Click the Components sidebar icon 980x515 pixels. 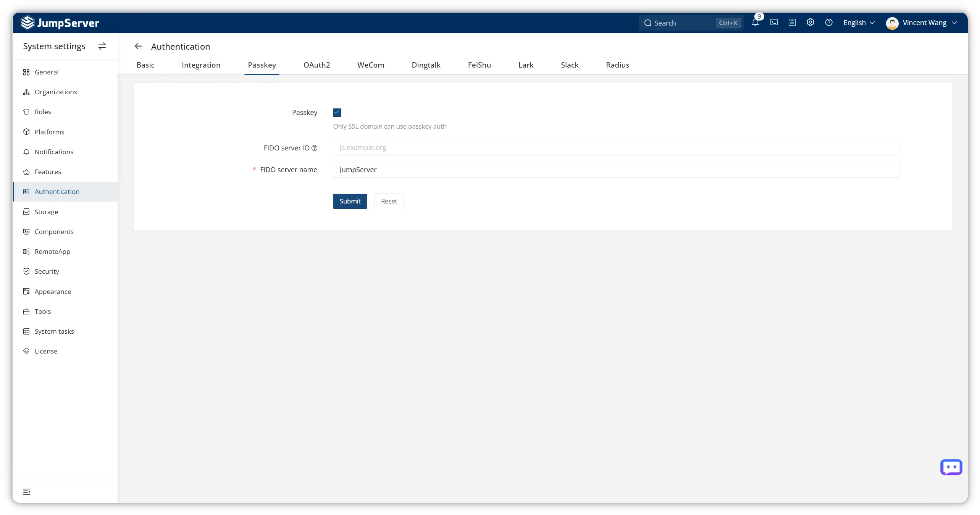[x=26, y=232]
